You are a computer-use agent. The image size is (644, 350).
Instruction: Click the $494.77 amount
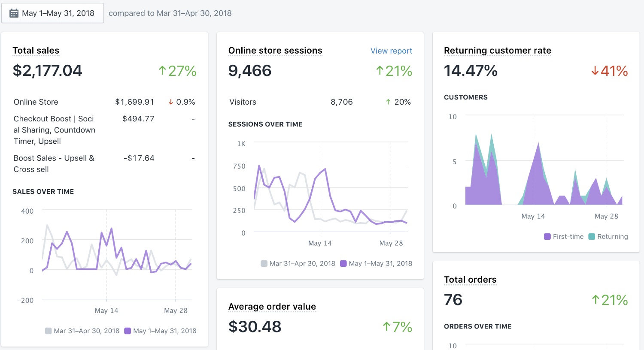tap(138, 119)
